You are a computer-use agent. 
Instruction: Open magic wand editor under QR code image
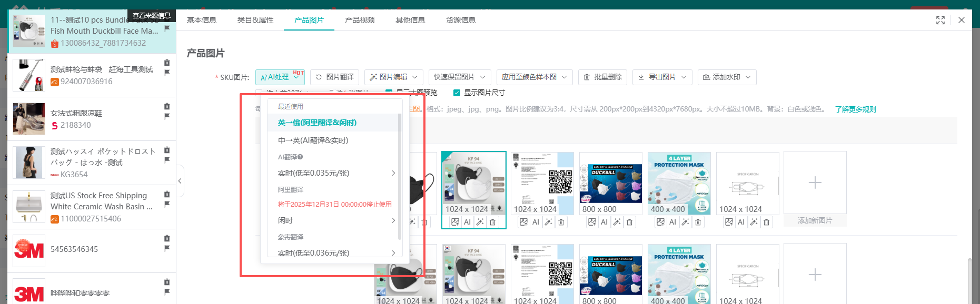549,222
